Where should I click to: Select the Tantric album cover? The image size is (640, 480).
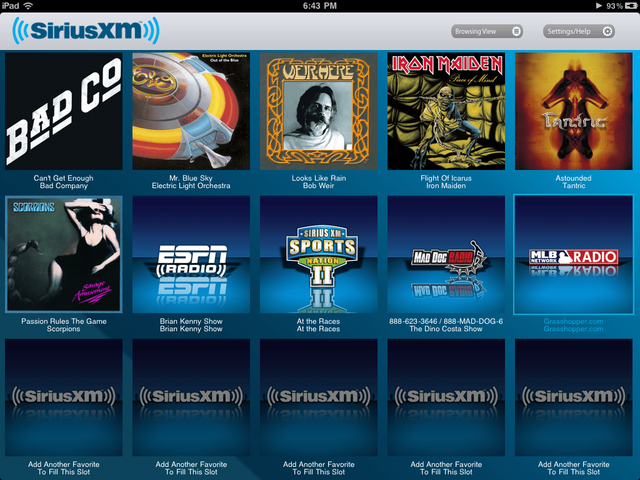click(x=573, y=111)
